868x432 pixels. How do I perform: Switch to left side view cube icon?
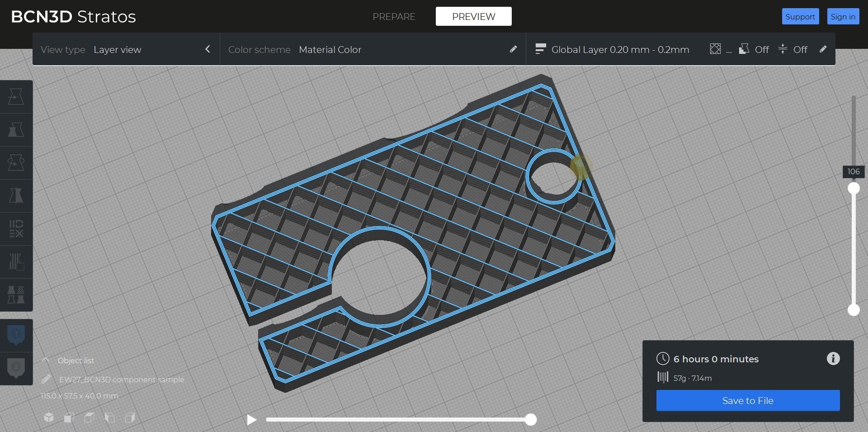[110, 418]
